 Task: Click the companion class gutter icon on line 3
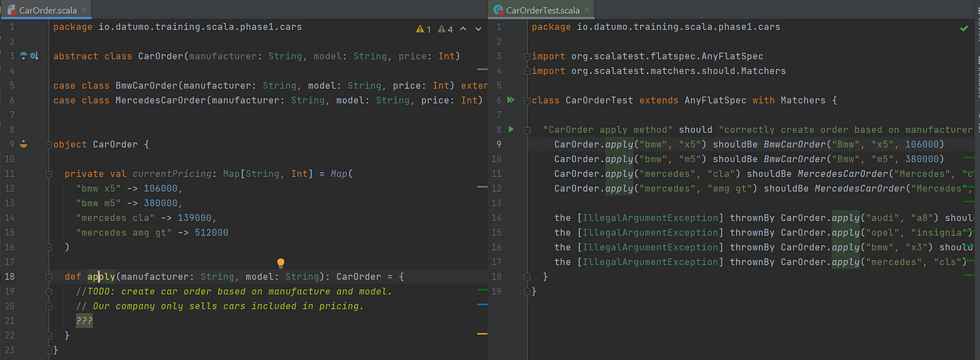[x=23, y=56]
